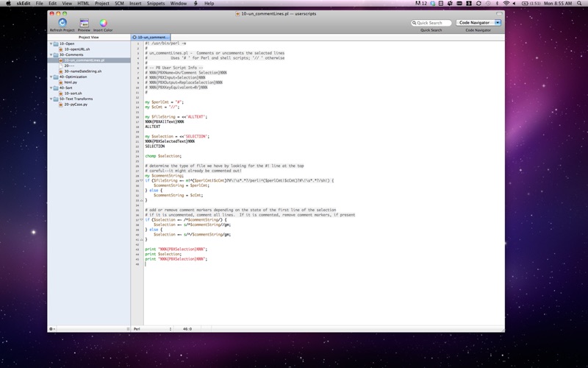The width and height of the screenshot is (588, 368).
Task: Open the Edit menu
Action: [x=52, y=4]
